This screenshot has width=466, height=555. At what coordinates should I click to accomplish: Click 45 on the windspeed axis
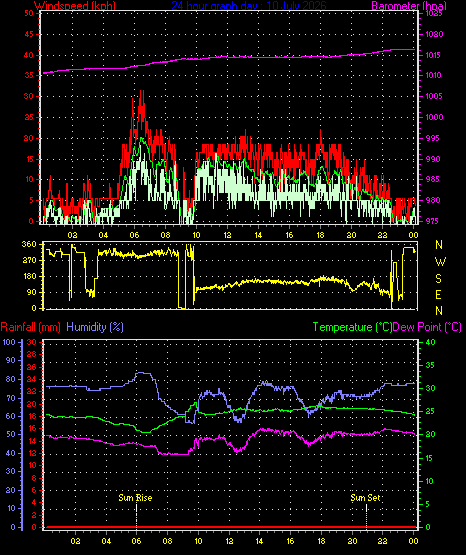pos(29,34)
